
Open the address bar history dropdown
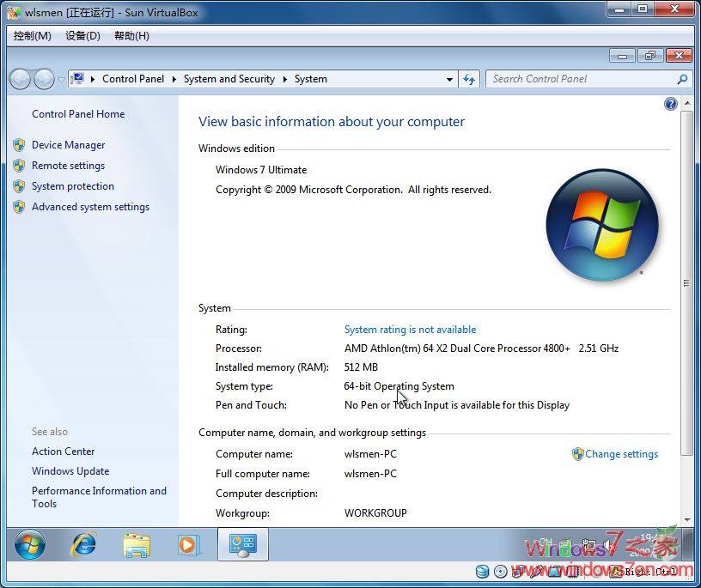click(449, 78)
